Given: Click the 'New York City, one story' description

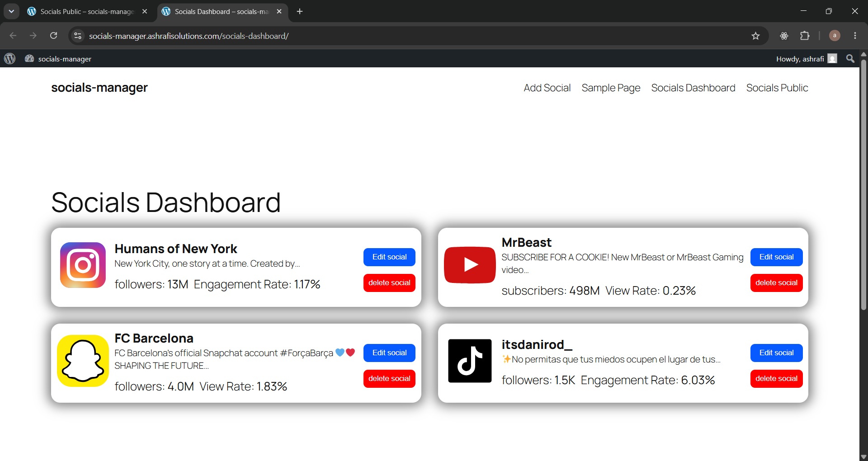Looking at the screenshot, I should pos(207,263).
